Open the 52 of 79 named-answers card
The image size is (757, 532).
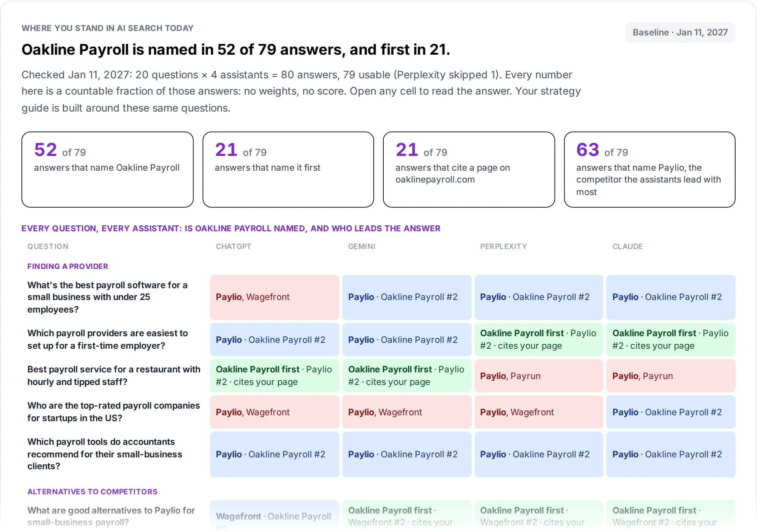coord(108,170)
